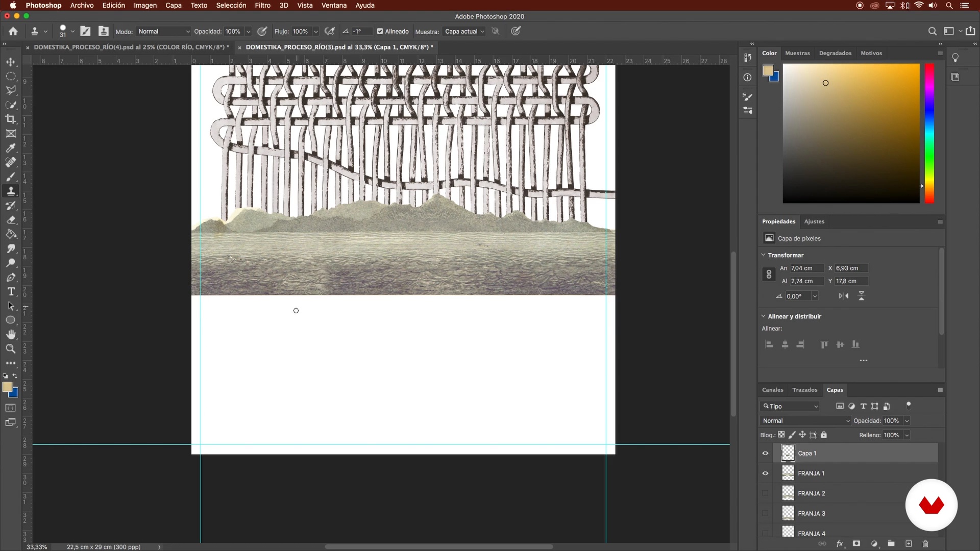Image resolution: width=980 pixels, height=551 pixels.
Task: Open the Modo blend dropdown
Action: [x=163, y=31]
